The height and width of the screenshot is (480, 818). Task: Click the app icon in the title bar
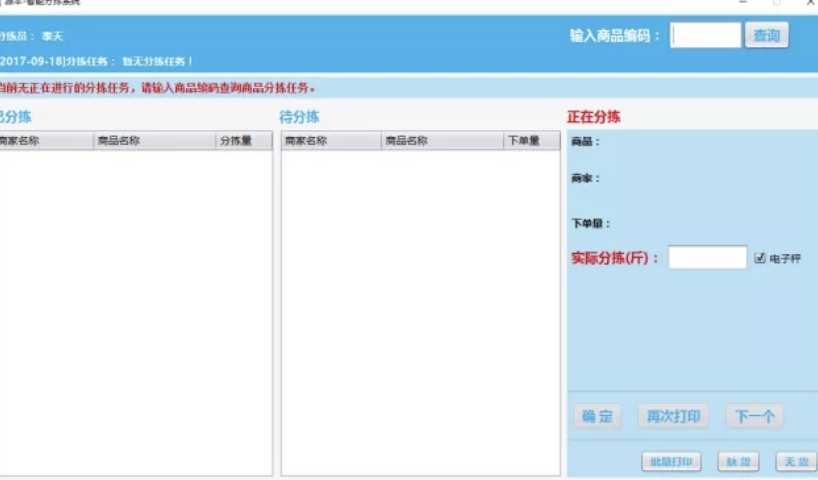click(3, 4)
